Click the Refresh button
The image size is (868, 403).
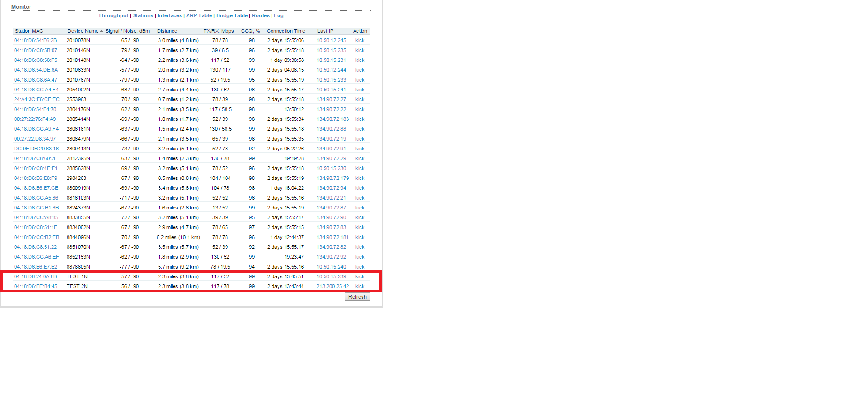click(x=357, y=297)
